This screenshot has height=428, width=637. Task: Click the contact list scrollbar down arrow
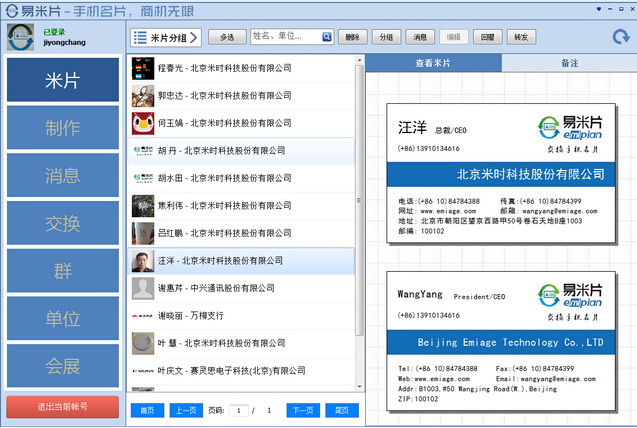coord(359,386)
